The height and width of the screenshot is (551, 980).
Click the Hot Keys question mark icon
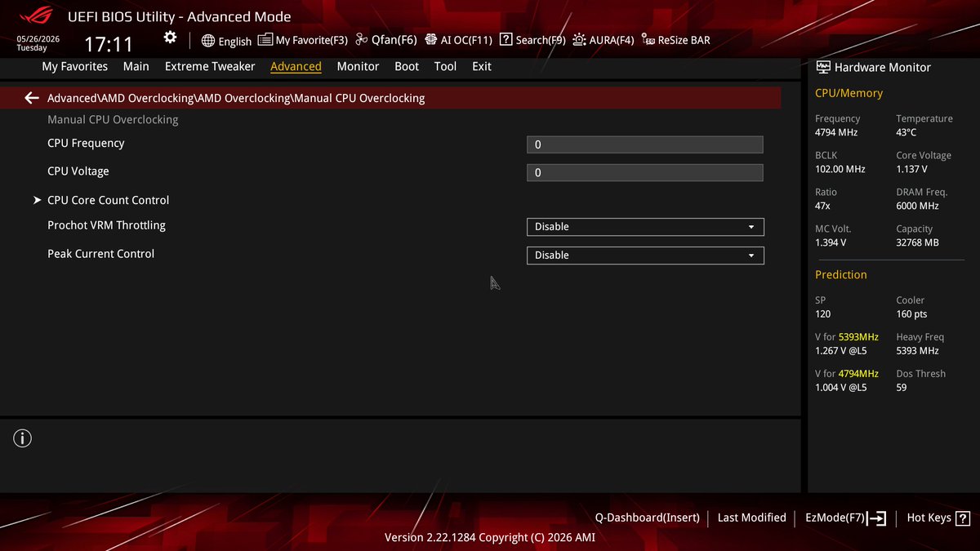tap(963, 518)
